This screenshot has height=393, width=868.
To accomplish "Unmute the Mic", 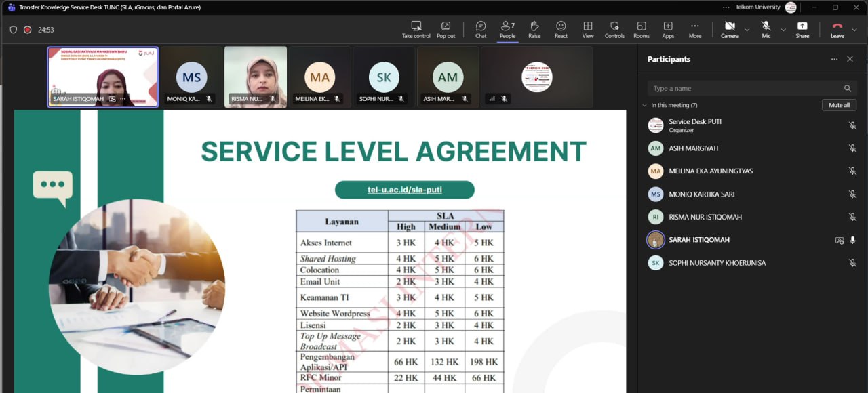I will [x=766, y=29].
